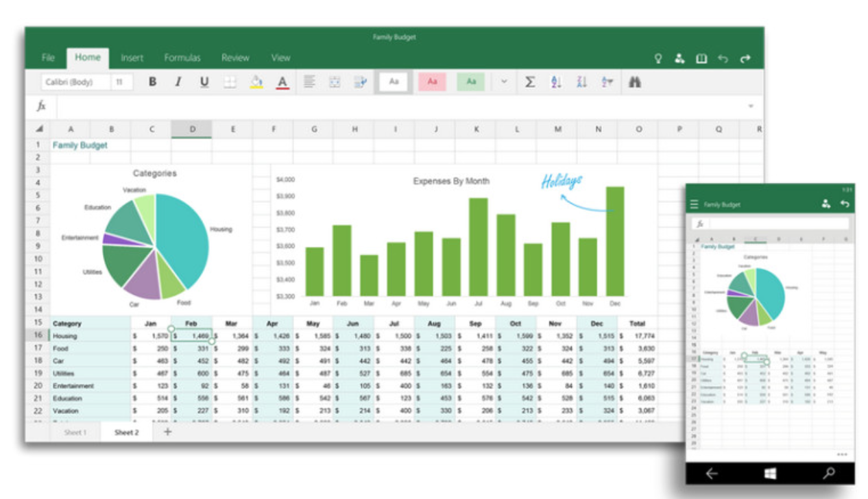Screen dimensions: 868x499
Task: Click the fill color bucket icon
Action: point(256,82)
